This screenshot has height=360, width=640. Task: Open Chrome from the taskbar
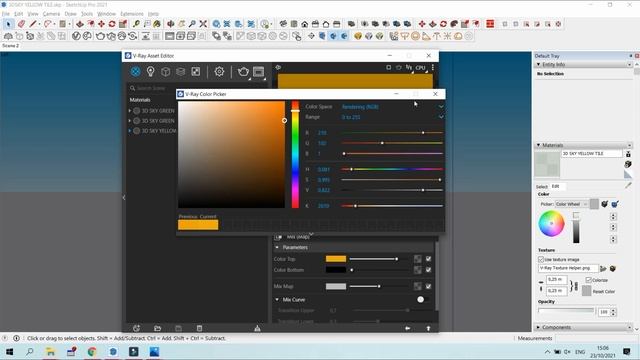click(92, 351)
